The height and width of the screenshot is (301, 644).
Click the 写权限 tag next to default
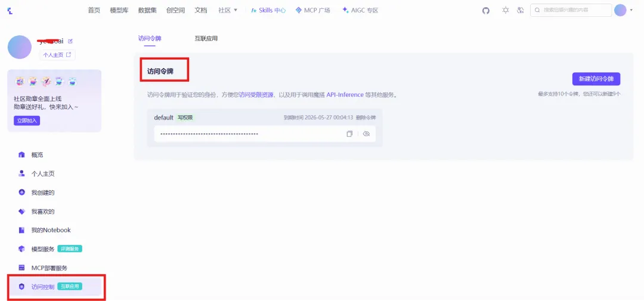pos(185,118)
